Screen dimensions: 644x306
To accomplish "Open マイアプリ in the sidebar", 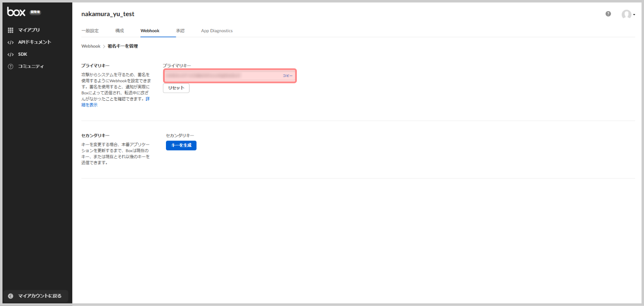I will (29, 30).
